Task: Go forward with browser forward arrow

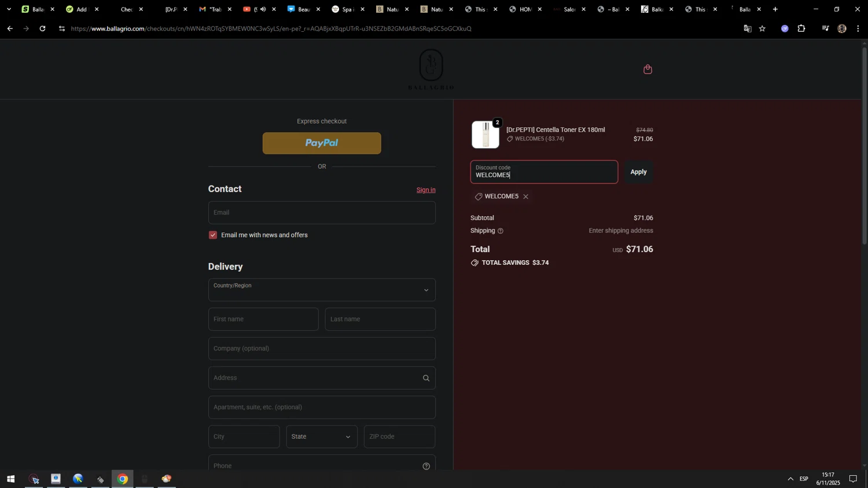Action: (26, 28)
